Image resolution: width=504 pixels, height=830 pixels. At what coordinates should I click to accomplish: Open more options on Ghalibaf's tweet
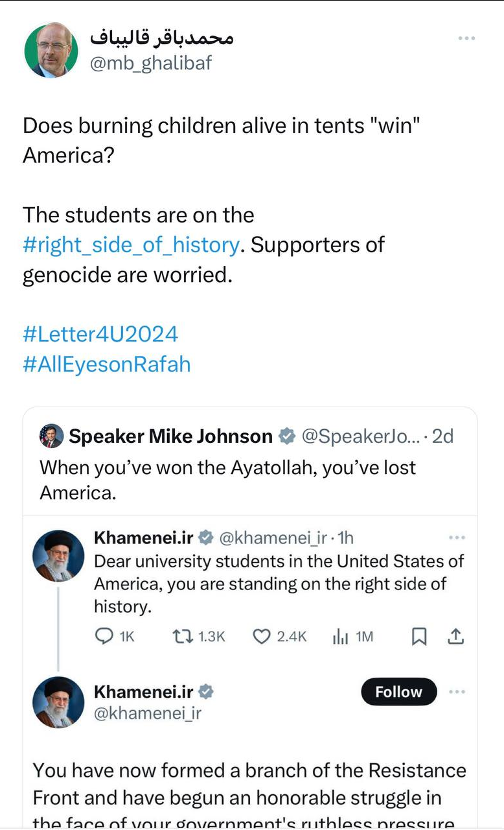click(466, 39)
